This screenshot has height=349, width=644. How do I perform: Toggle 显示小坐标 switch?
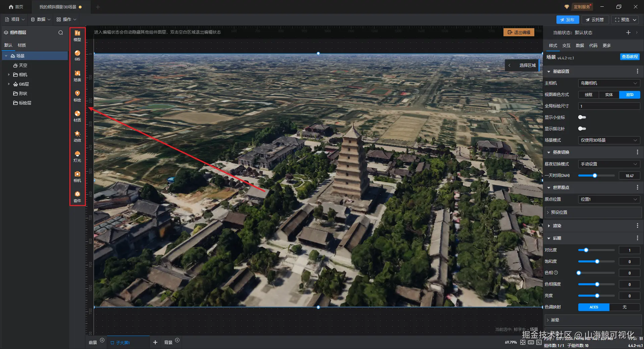click(x=582, y=117)
